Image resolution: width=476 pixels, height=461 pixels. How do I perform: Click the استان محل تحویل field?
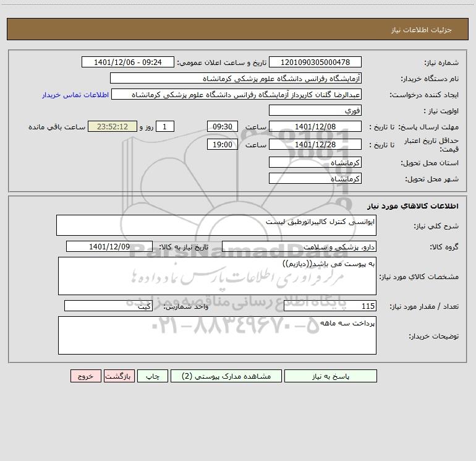point(315,162)
